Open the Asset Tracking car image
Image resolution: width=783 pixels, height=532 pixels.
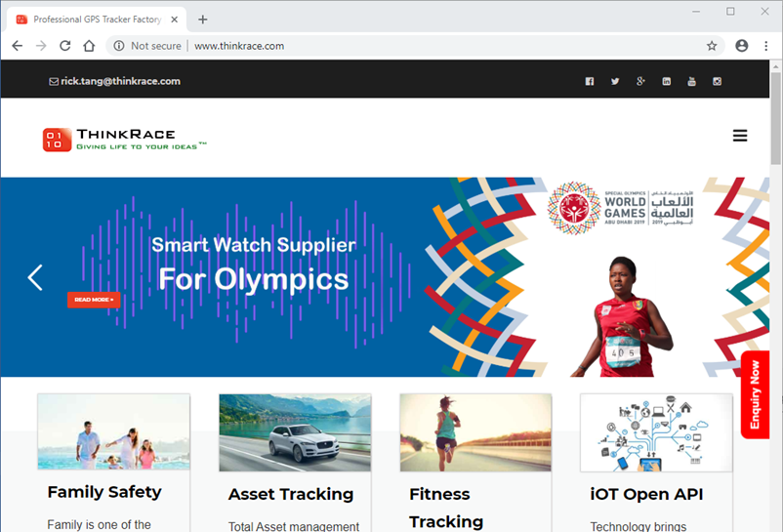point(295,432)
